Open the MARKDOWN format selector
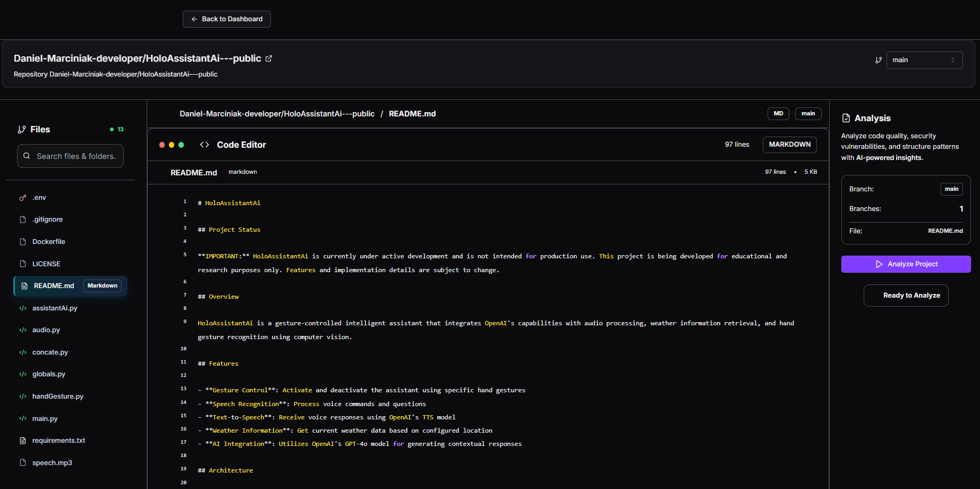 tap(789, 144)
